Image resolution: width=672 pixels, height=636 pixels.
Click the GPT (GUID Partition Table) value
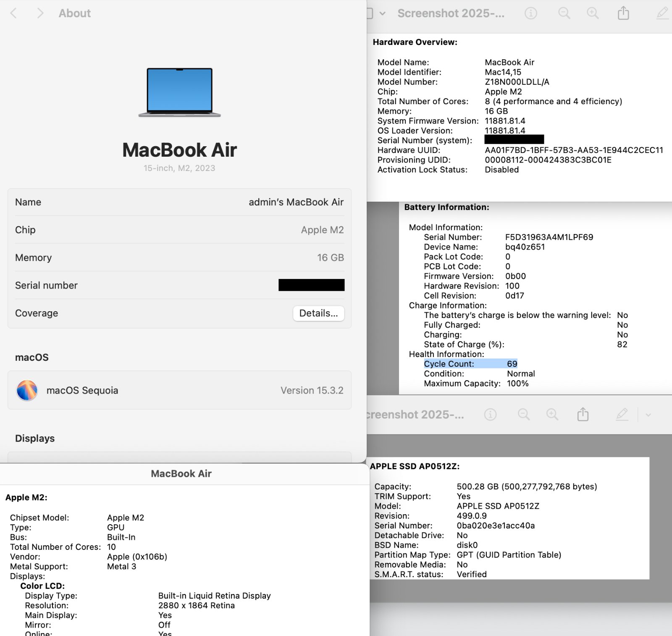coord(509,555)
